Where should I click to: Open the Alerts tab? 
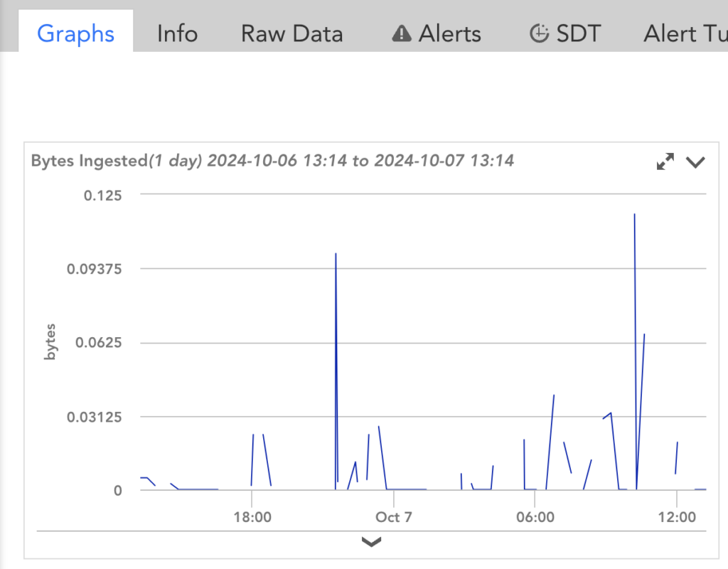coord(437,34)
